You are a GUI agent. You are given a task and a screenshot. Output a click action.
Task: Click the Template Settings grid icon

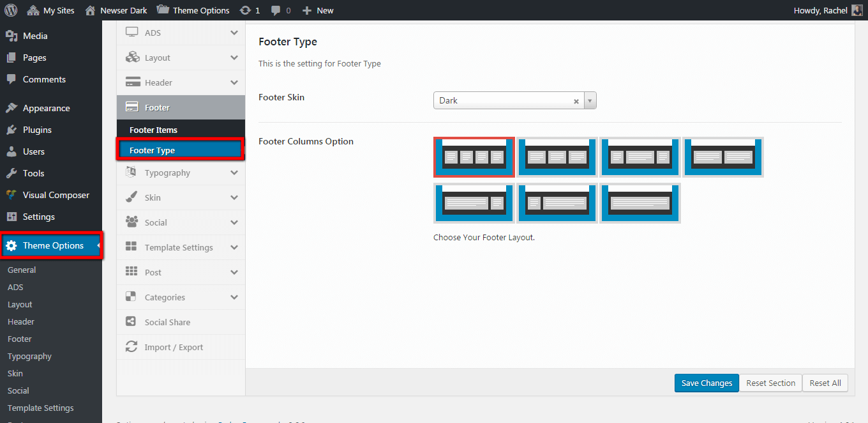pos(131,247)
